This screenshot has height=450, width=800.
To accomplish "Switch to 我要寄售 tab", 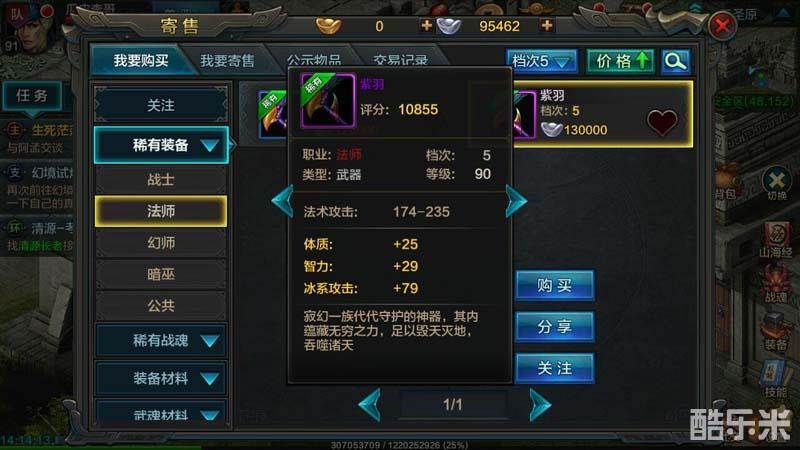I will (227, 61).
